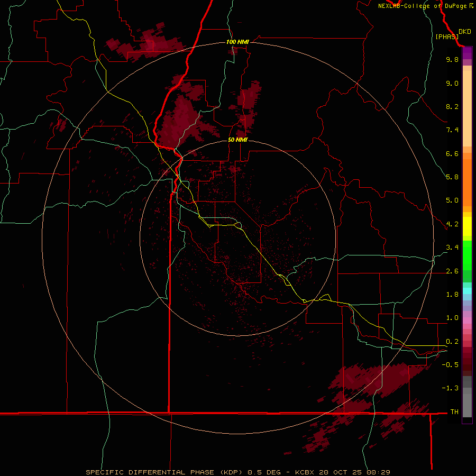Click the NEXLAB-College of DuPage attribution text
The width and height of the screenshot is (476, 476).
point(423,6)
